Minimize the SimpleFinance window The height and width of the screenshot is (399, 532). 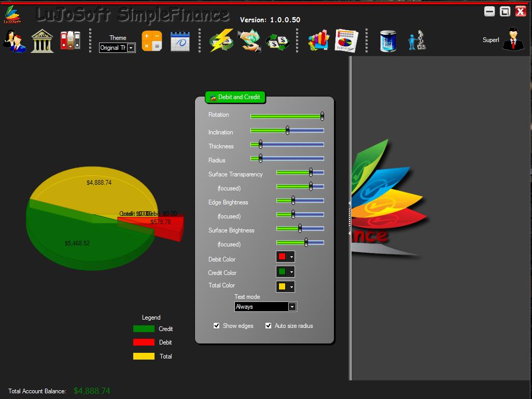click(489, 11)
